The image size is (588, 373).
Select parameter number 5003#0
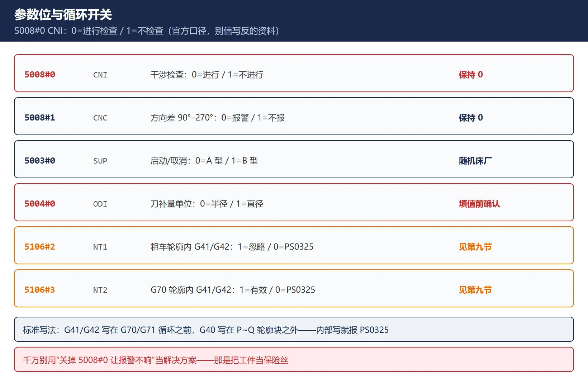pos(40,161)
